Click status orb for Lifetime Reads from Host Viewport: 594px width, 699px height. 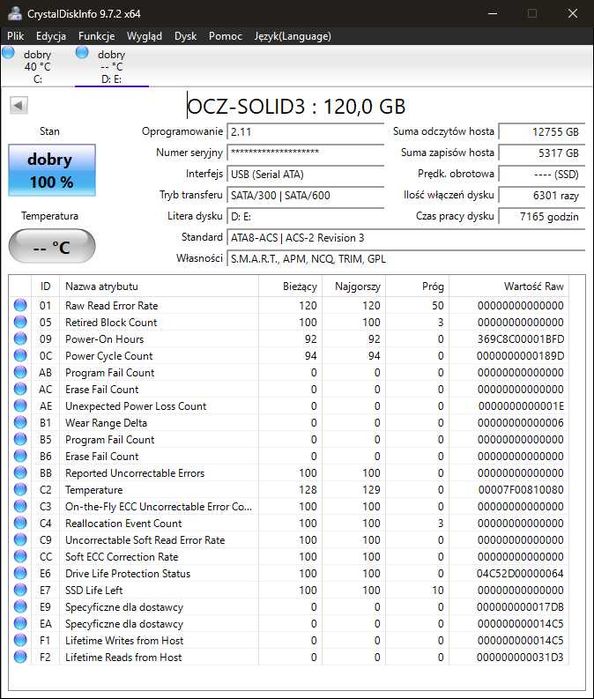click(x=20, y=657)
